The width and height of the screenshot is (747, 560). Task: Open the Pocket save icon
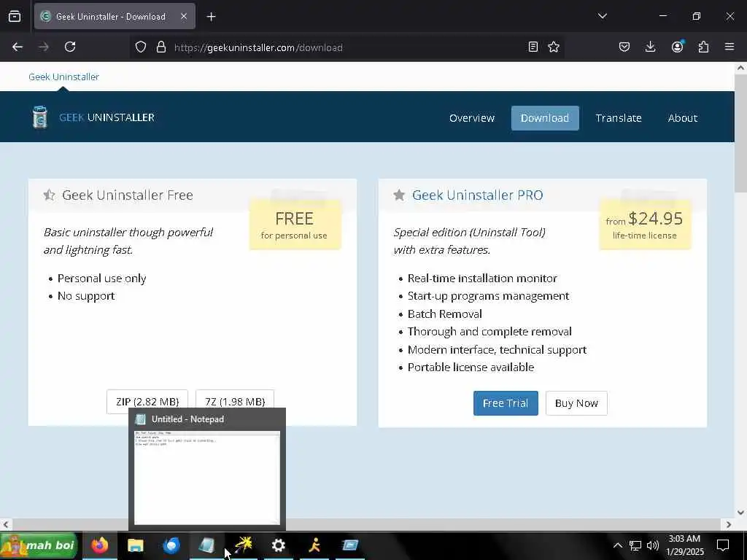pyautogui.click(x=624, y=47)
